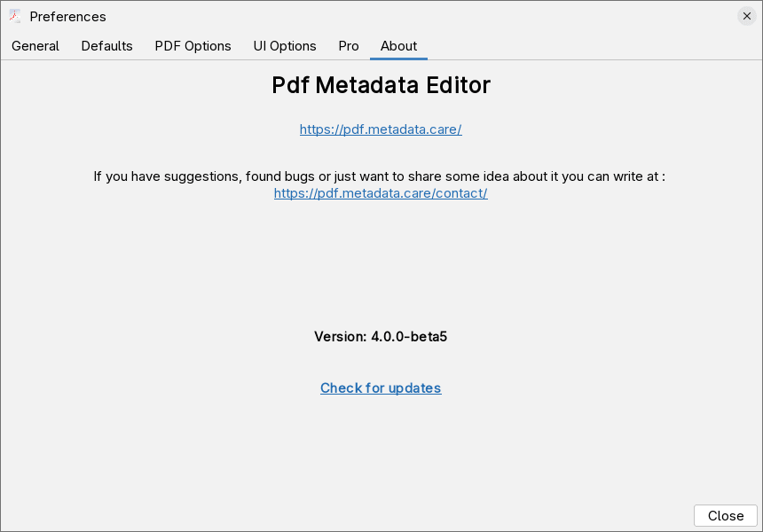763x532 pixels.
Task: Click the Version: 4.0.0-beta5 label
Action: click(381, 337)
